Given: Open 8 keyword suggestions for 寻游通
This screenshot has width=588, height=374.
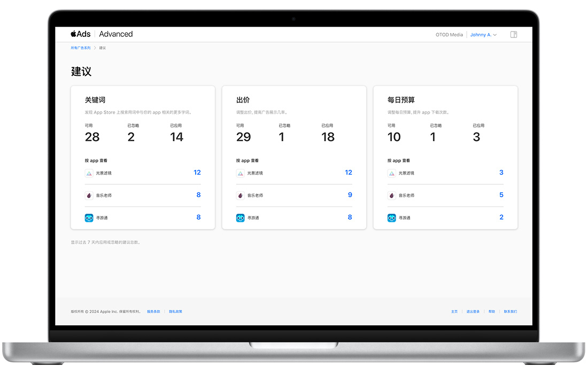Looking at the screenshot, I should [x=199, y=217].
